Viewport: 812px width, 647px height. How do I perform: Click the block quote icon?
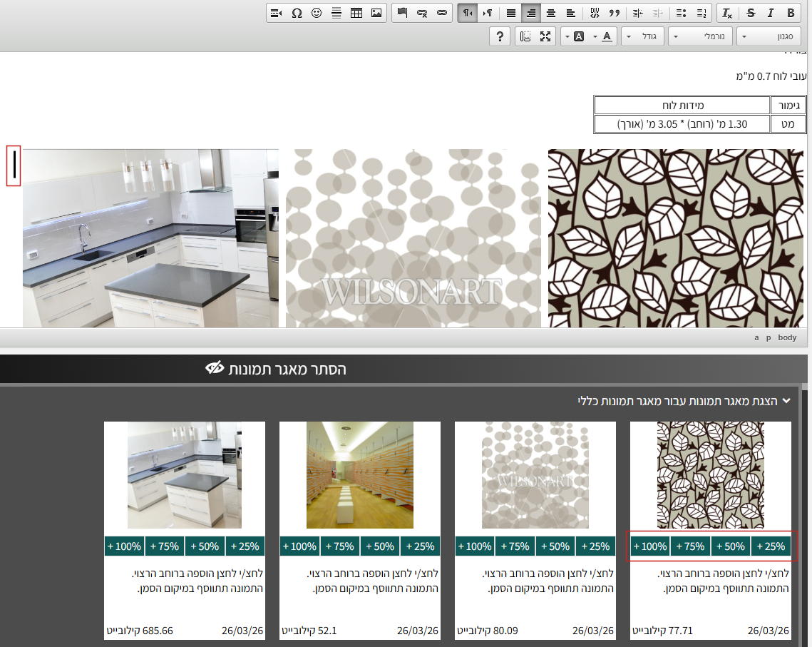tap(615, 13)
